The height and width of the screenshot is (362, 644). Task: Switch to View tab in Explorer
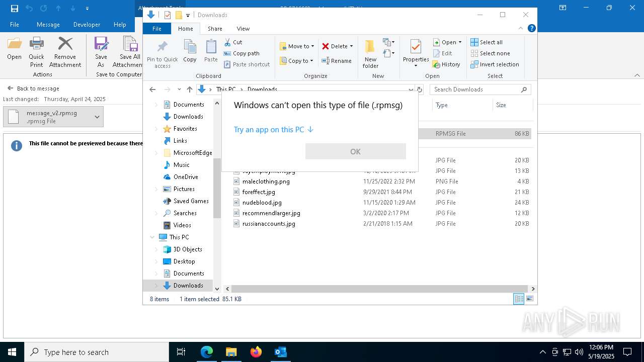(243, 29)
